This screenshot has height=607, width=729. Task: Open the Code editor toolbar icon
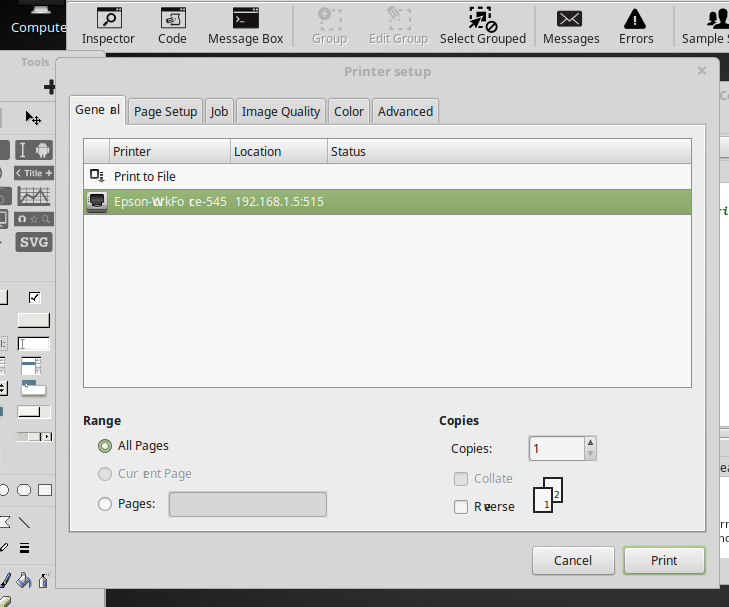click(172, 26)
